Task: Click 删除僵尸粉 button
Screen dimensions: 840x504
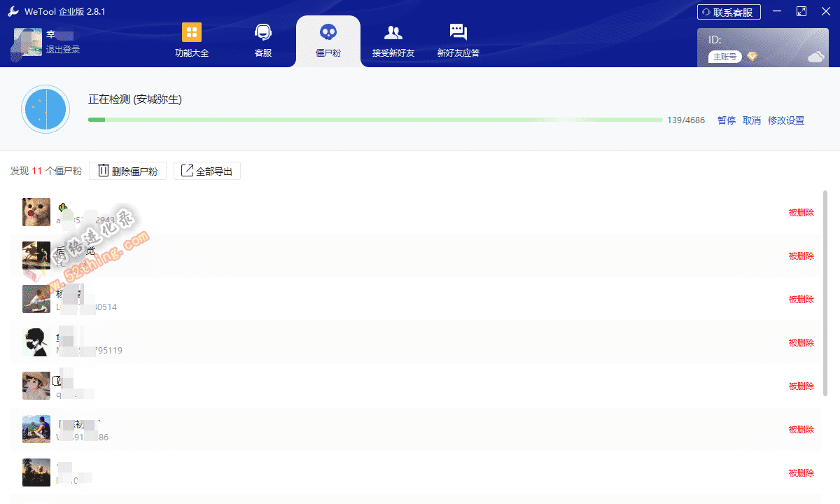Action: [x=127, y=171]
